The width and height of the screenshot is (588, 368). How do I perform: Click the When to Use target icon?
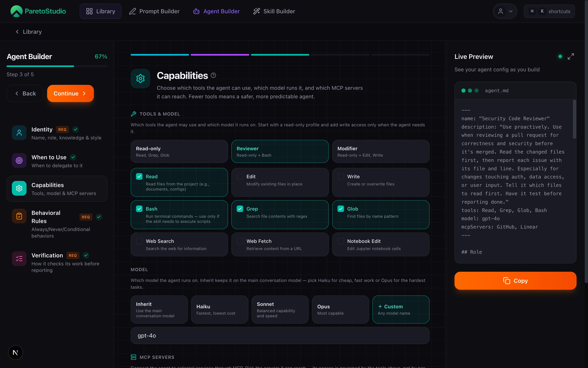tap(19, 160)
